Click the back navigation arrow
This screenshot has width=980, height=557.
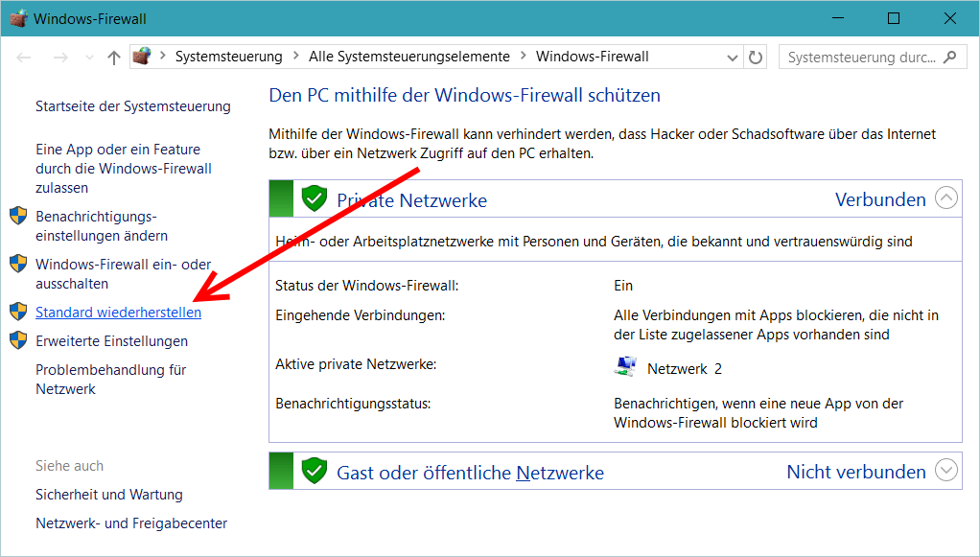(x=24, y=58)
